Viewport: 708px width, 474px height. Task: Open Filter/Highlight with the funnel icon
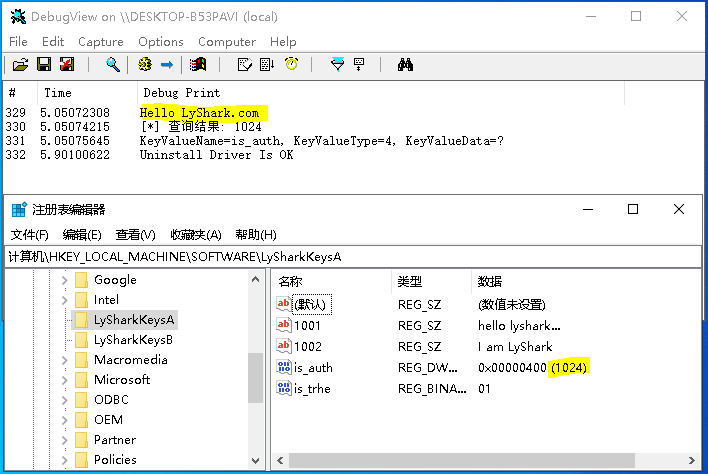click(x=337, y=65)
